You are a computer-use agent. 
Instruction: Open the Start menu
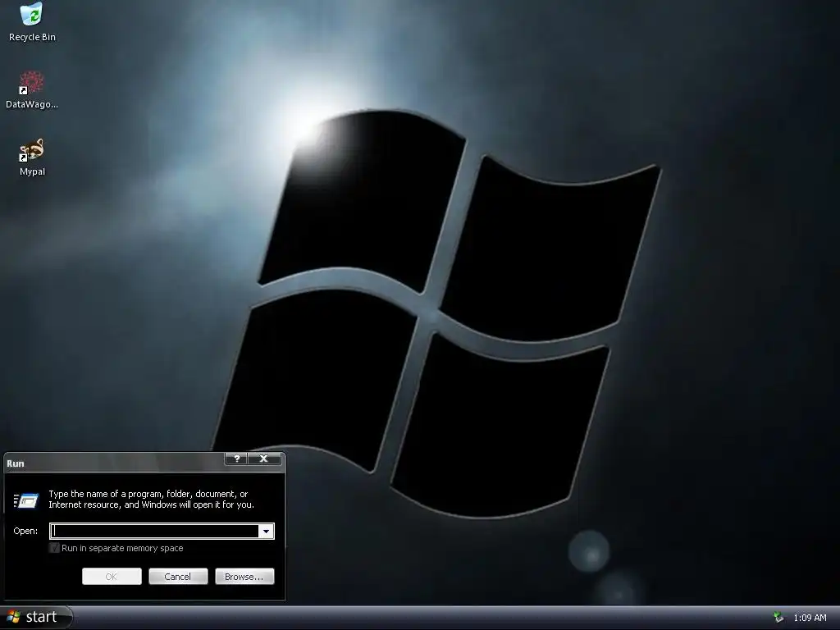click(35, 618)
